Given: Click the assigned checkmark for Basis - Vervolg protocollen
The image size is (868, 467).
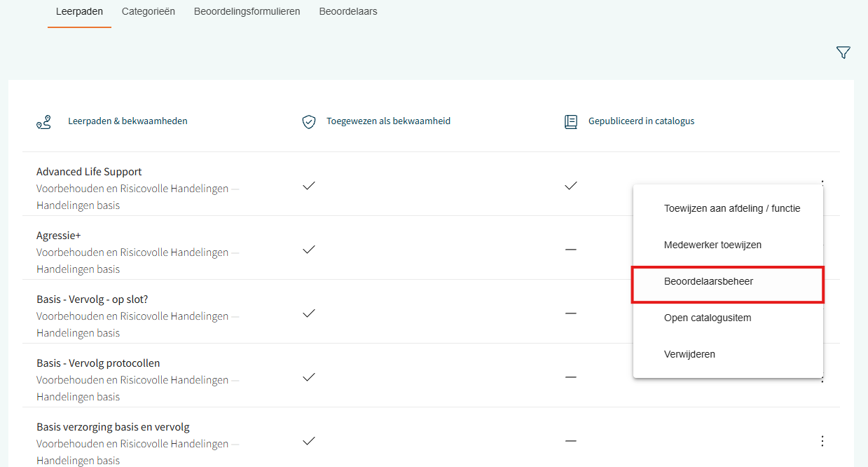Looking at the screenshot, I should coord(308,377).
